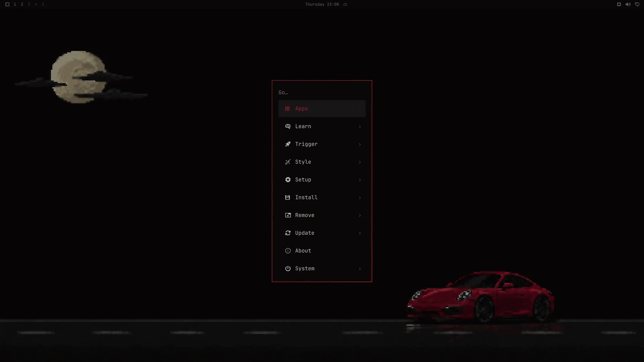Expand the Update submenu chevron
Screen dimensions: 644x362
(360, 233)
